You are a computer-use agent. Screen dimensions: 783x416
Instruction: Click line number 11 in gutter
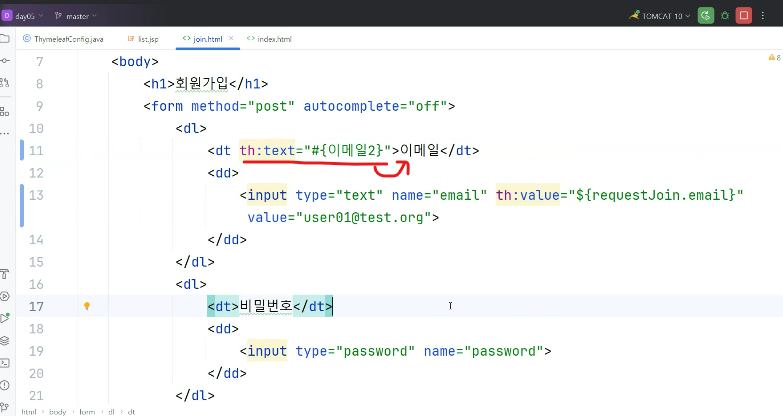[36, 150]
